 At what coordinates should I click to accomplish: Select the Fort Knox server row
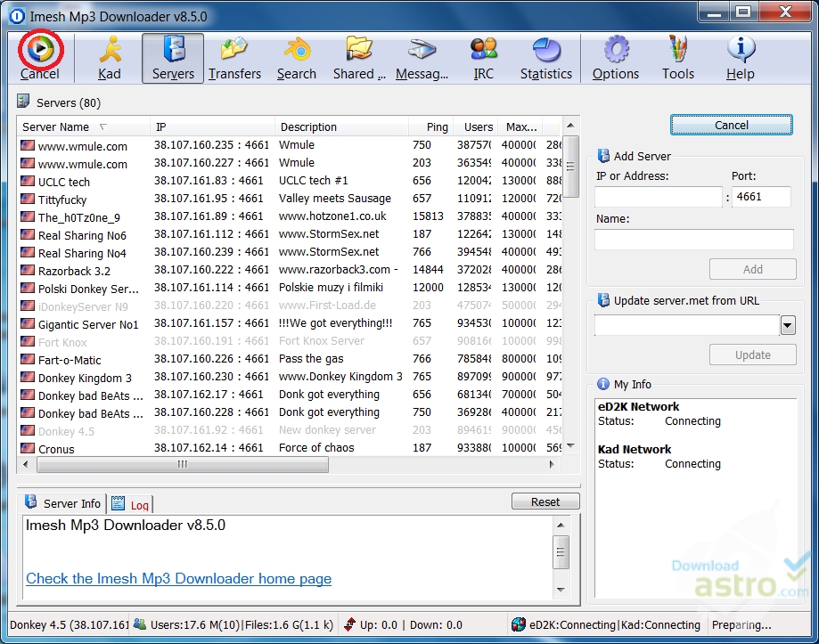point(290,341)
